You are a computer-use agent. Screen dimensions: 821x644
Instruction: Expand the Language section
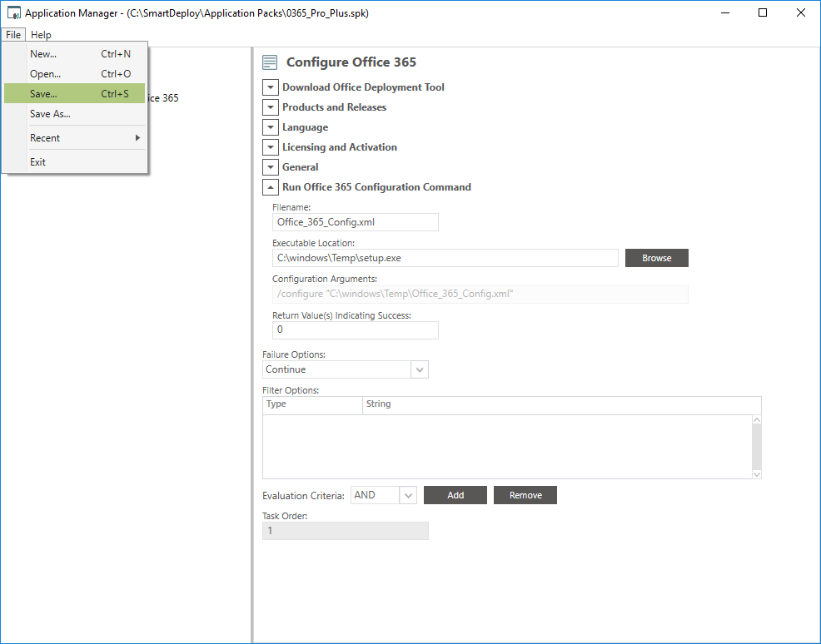tap(271, 127)
